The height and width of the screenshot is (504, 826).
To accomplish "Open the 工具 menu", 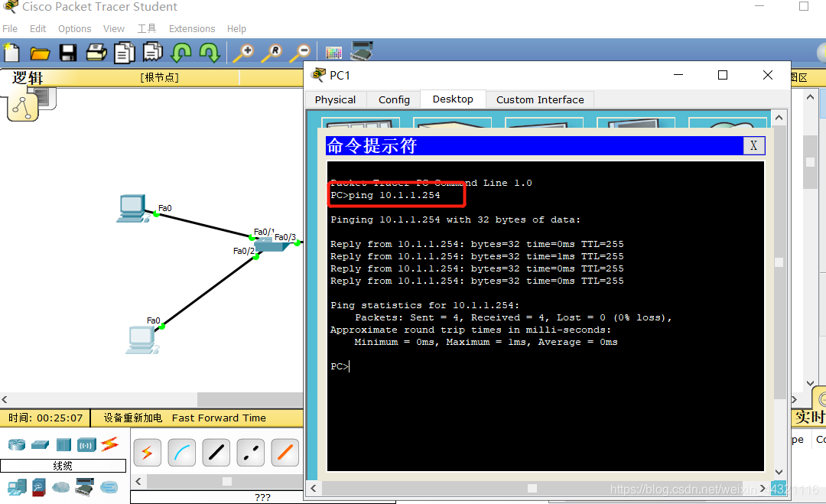I will pyautogui.click(x=147, y=28).
